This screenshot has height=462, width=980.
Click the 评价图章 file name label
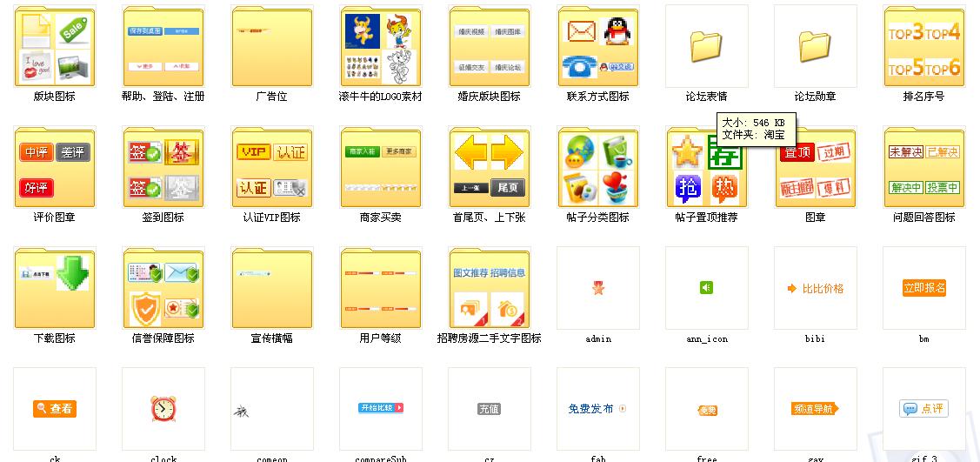click(55, 218)
